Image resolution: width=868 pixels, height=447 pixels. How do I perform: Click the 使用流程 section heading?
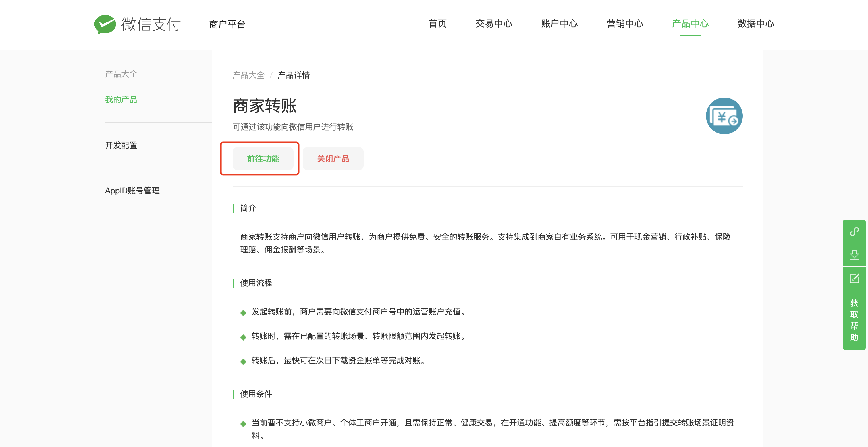coord(256,283)
